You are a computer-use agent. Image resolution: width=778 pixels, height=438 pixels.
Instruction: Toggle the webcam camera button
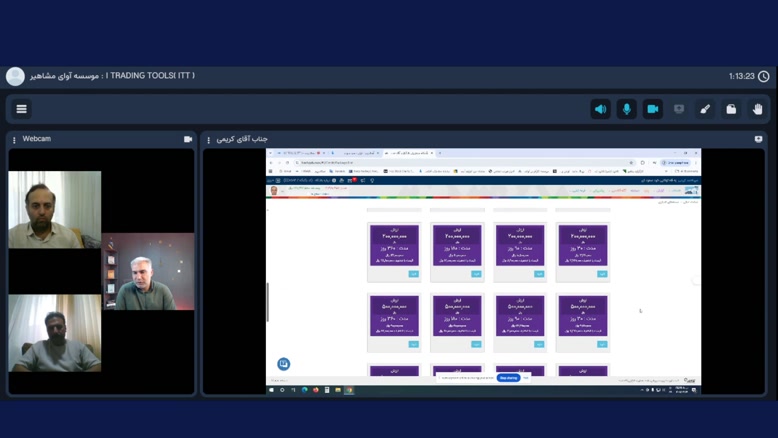tap(652, 109)
